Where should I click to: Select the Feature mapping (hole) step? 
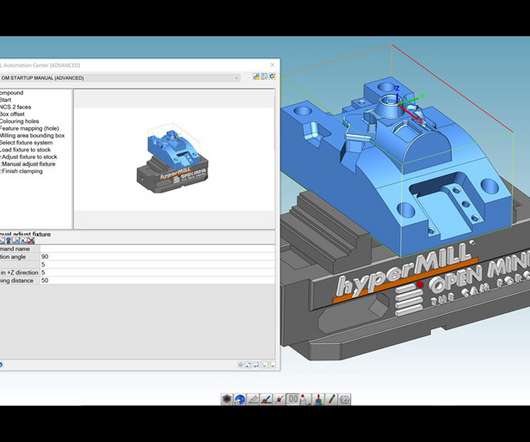(x=29, y=128)
